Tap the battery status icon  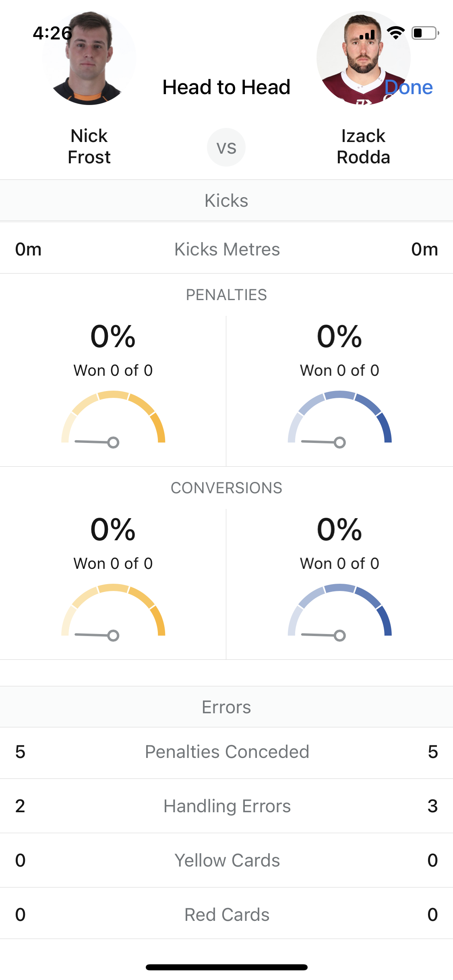(x=425, y=33)
